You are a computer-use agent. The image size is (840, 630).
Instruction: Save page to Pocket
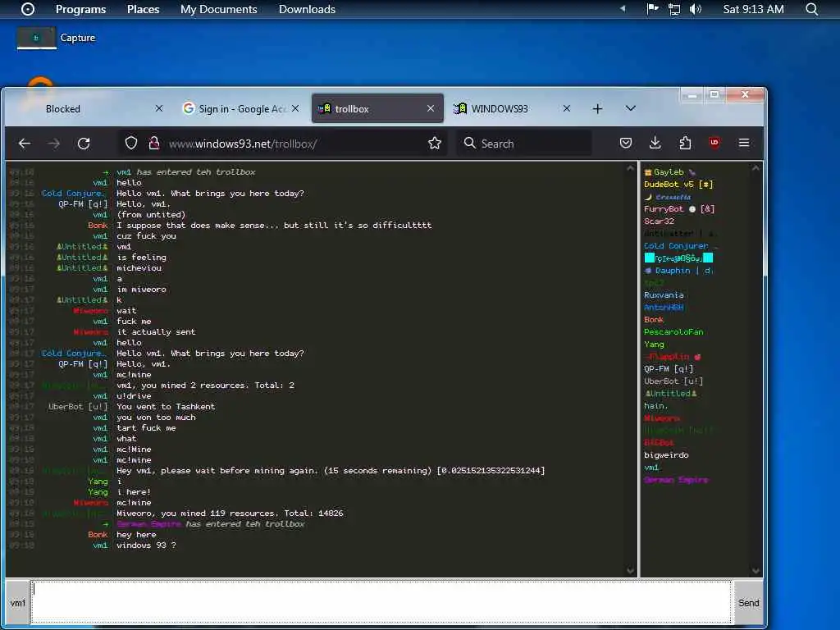pos(626,143)
